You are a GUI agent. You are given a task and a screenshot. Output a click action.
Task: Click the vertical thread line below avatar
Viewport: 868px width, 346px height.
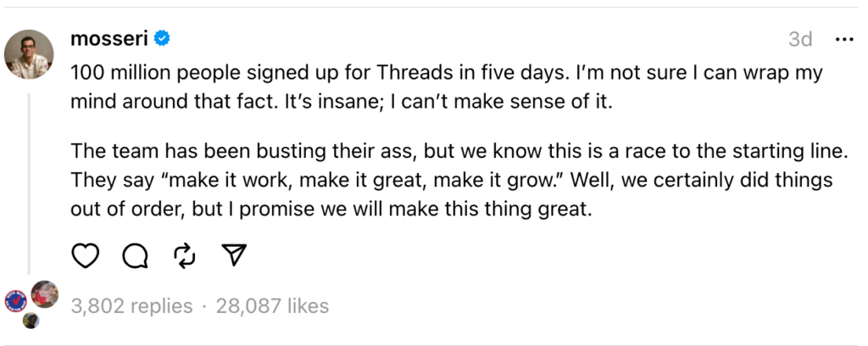click(29, 184)
